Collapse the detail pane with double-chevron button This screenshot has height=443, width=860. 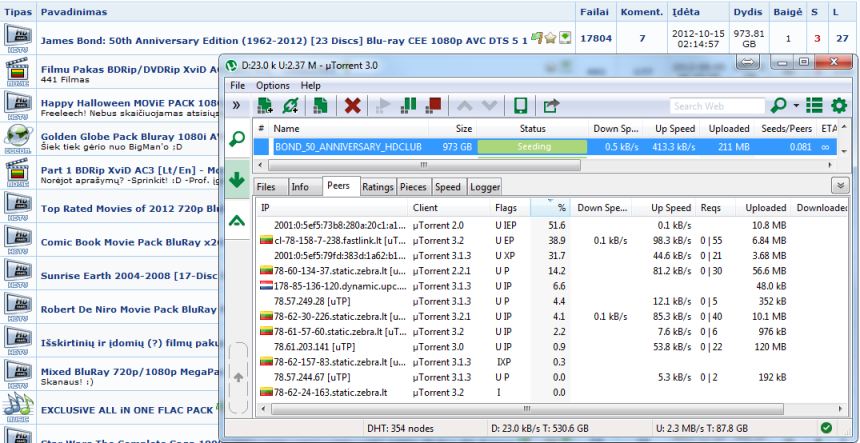(840, 186)
